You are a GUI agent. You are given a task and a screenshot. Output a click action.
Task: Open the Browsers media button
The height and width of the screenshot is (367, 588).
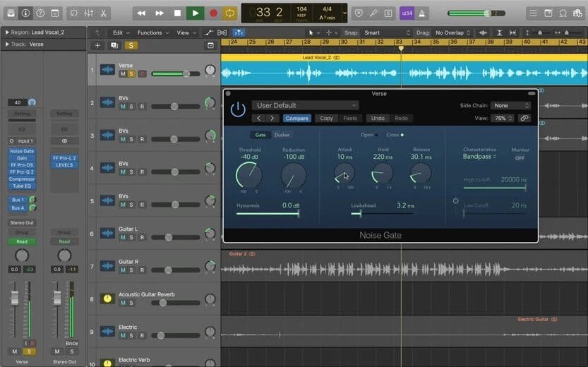577,13
